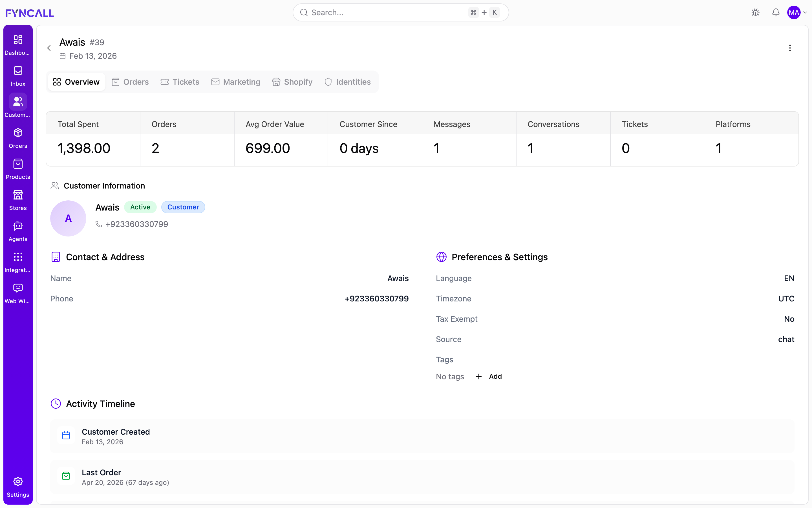This screenshot has height=508, width=812.
Task: Click the ⌘ + K shortcut badge
Action: [484, 12]
